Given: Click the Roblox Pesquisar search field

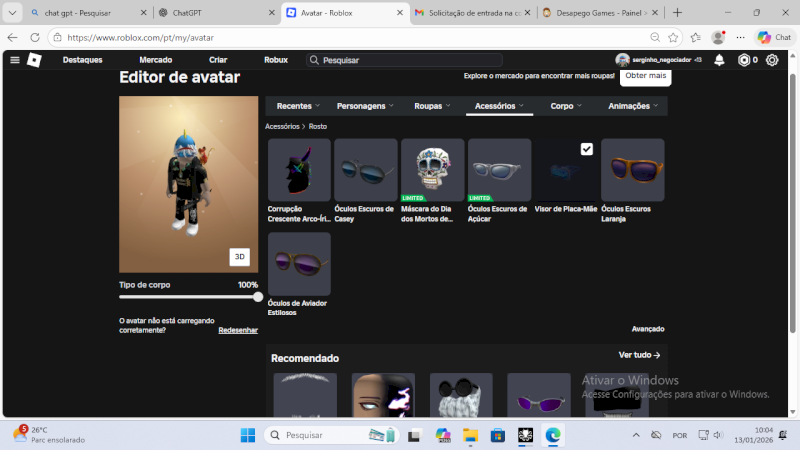Looking at the screenshot, I should pyautogui.click(x=405, y=60).
